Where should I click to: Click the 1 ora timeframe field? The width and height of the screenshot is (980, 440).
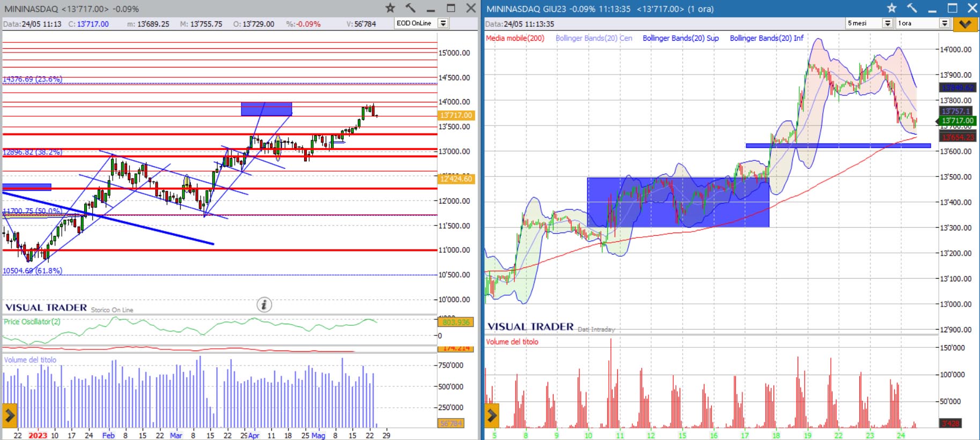coord(918,24)
